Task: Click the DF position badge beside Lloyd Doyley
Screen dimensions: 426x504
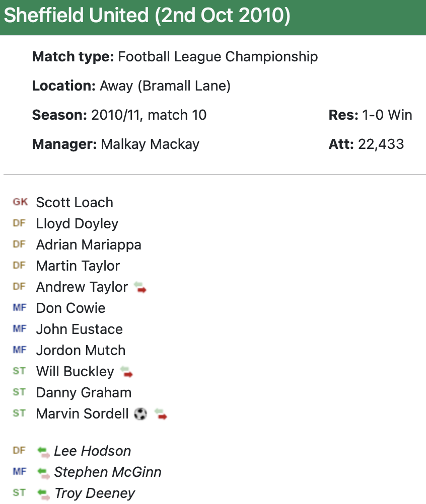Action: tap(19, 223)
